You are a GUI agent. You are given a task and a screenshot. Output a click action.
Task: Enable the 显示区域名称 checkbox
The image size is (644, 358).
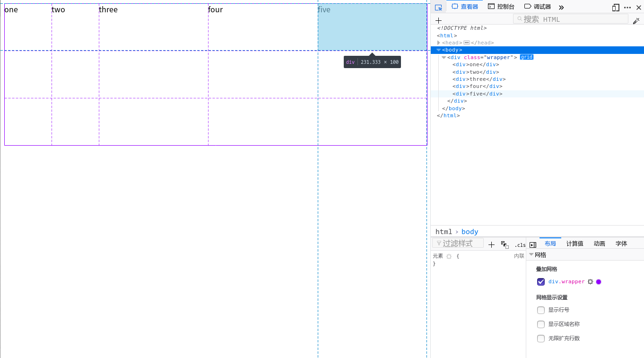[x=541, y=324]
